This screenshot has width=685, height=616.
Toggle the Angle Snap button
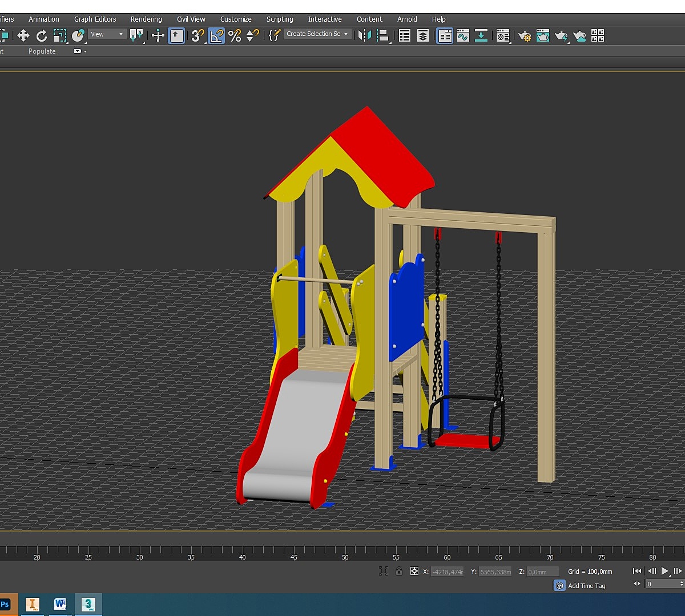216,36
